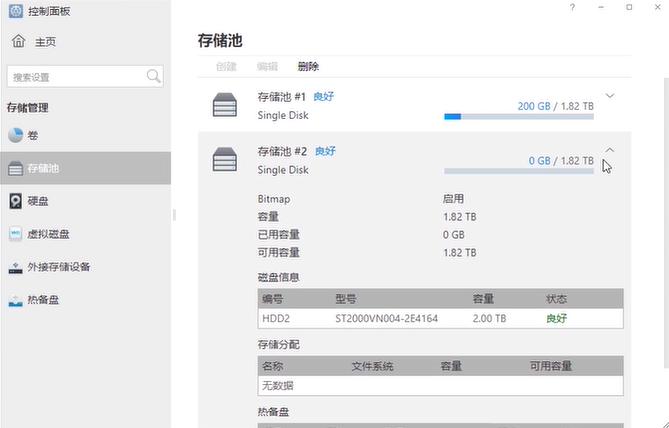Image resolution: width=669 pixels, height=428 pixels.
Task: Open the 外接存储设备 icon
Action: pos(16,267)
